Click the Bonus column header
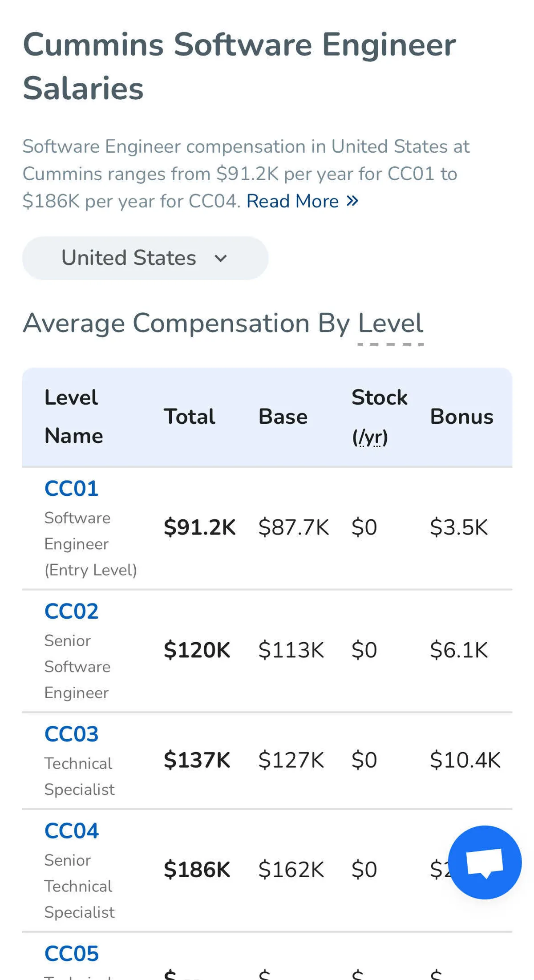534x980 pixels. click(x=461, y=417)
